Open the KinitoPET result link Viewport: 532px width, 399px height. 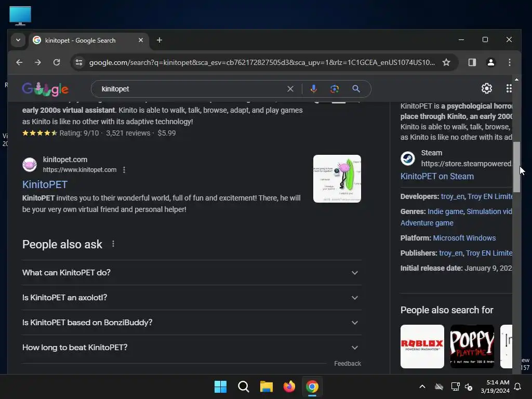tap(45, 184)
